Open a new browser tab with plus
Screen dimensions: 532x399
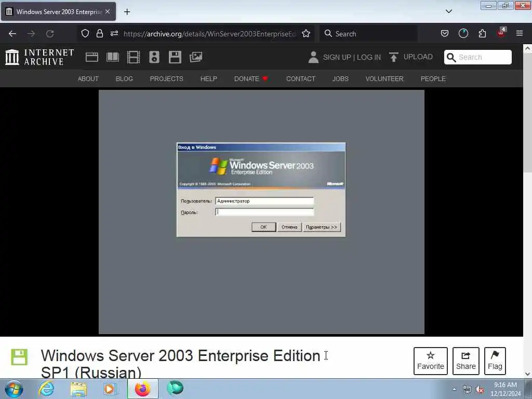tap(127, 12)
